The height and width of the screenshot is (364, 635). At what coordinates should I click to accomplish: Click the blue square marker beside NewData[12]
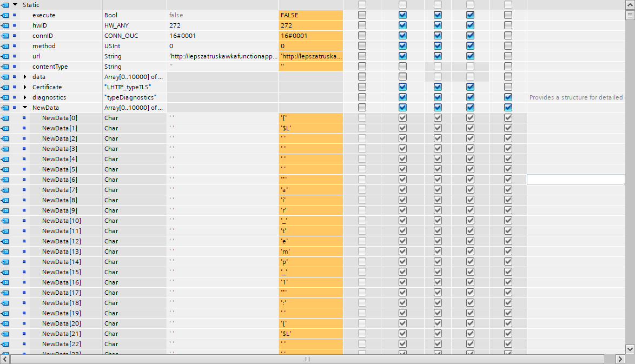(24, 241)
